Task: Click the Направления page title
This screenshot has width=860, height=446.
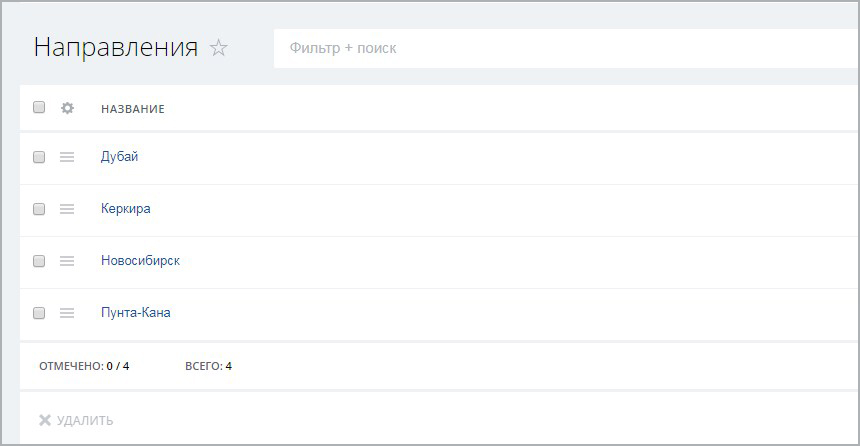Action: point(116,48)
